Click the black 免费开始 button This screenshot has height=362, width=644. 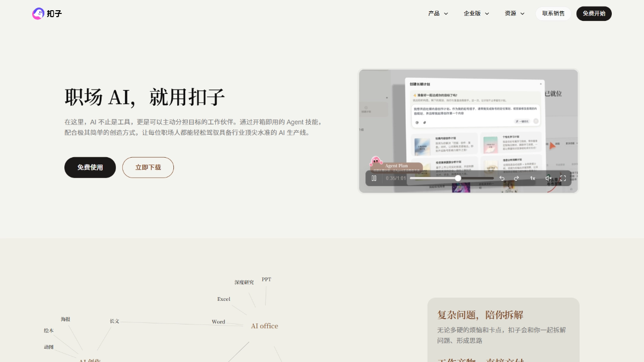click(594, 13)
